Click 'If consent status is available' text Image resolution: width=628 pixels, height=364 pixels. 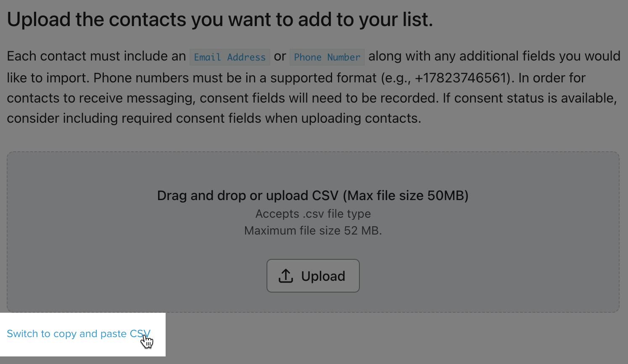[x=529, y=98]
